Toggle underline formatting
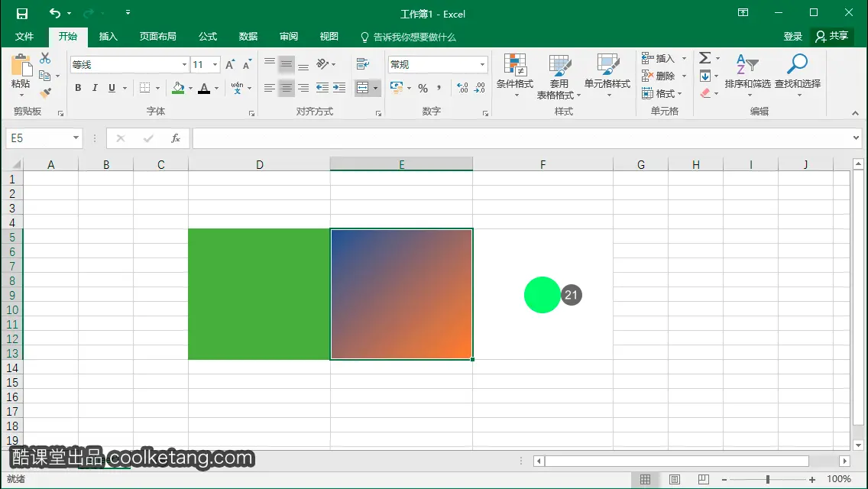Viewport: 868px width, 489px height. coord(112,88)
